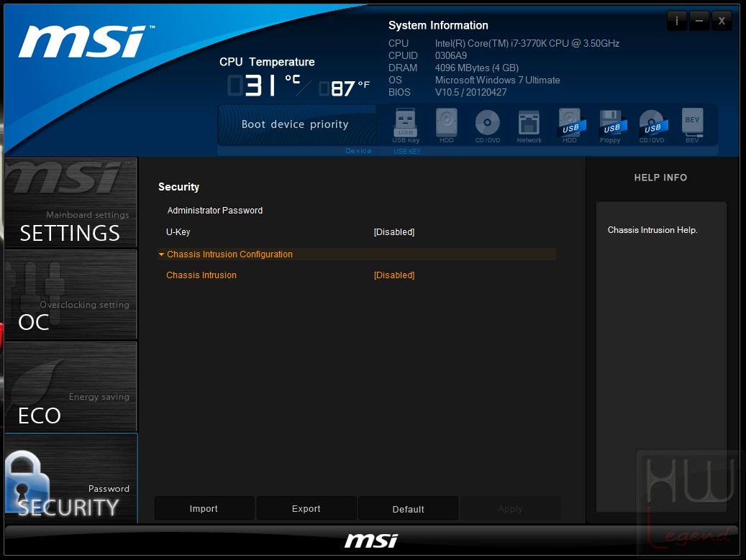Click the info 'i' button
Screen dimensions: 746x560
[676, 20]
